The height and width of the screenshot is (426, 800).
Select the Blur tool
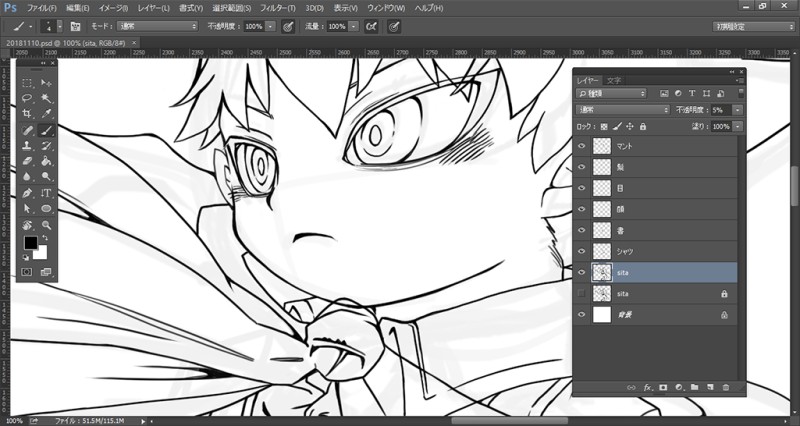click(x=28, y=177)
